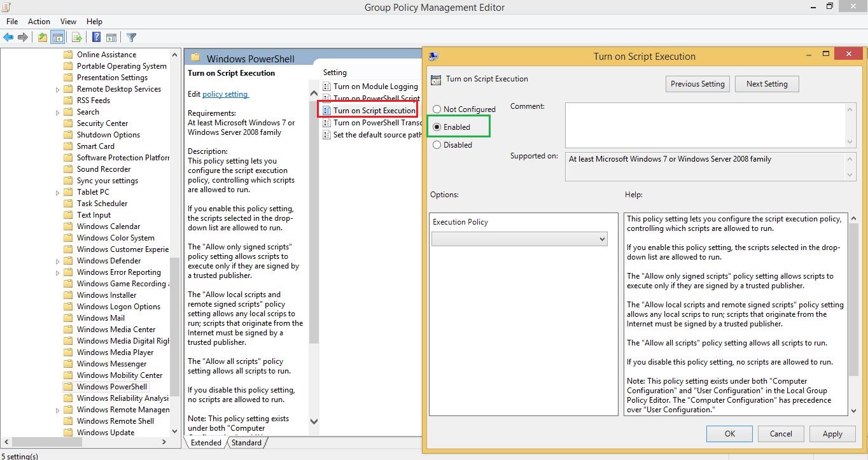
Task: Open the Action menu
Action: pos(39,22)
